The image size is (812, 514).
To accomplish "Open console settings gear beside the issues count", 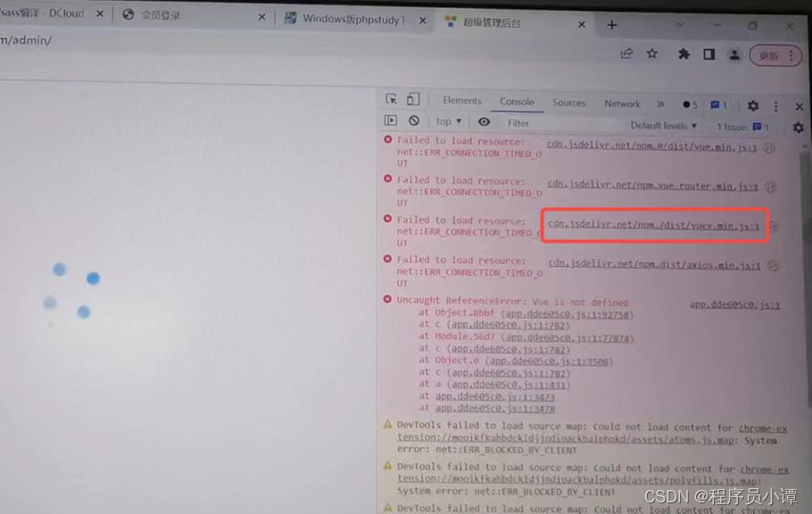I will (x=798, y=128).
